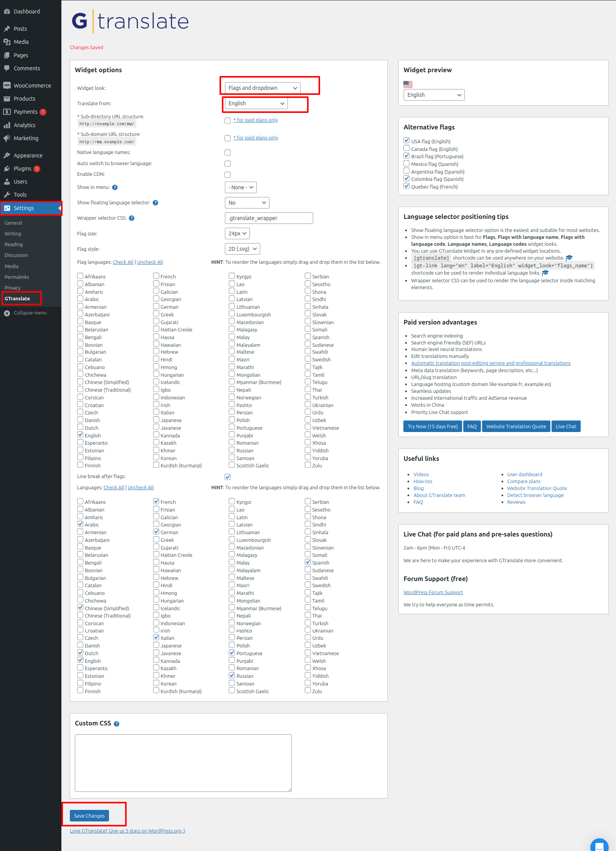This screenshot has width=616, height=851.
Task: Click help icon beside Custom CSS heading
Action: point(117,724)
